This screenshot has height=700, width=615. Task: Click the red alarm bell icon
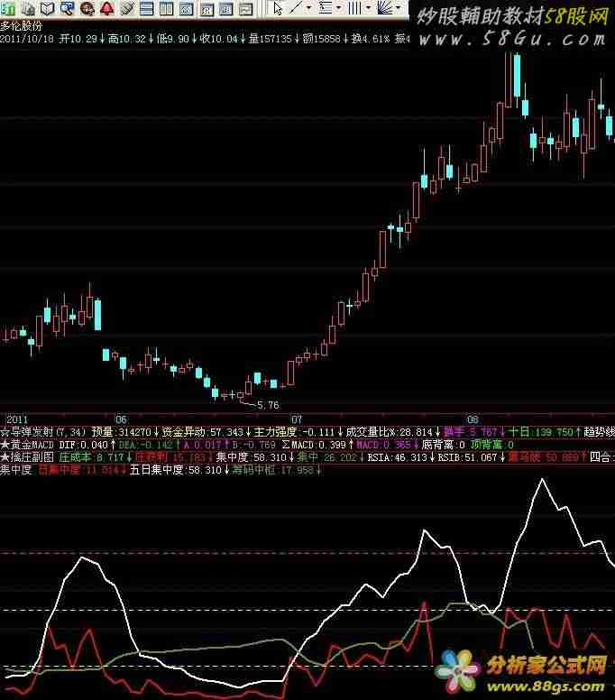pos(106,8)
